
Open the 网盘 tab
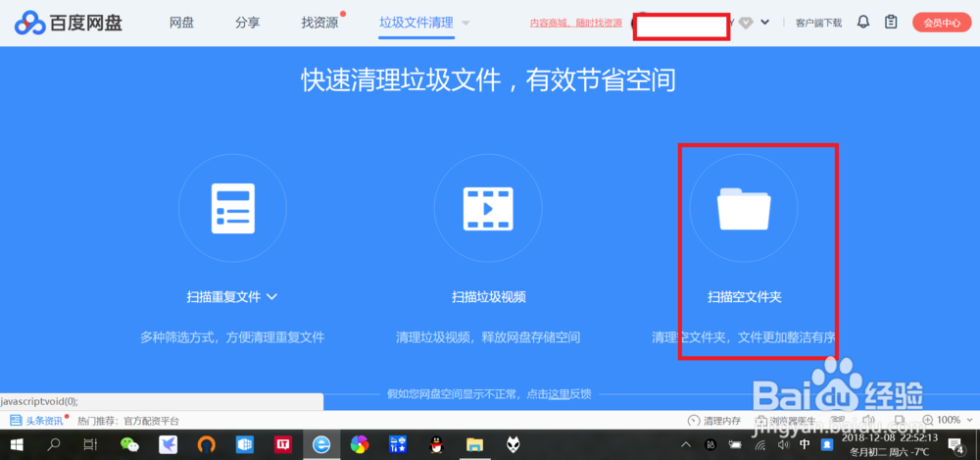(x=182, y=24)
